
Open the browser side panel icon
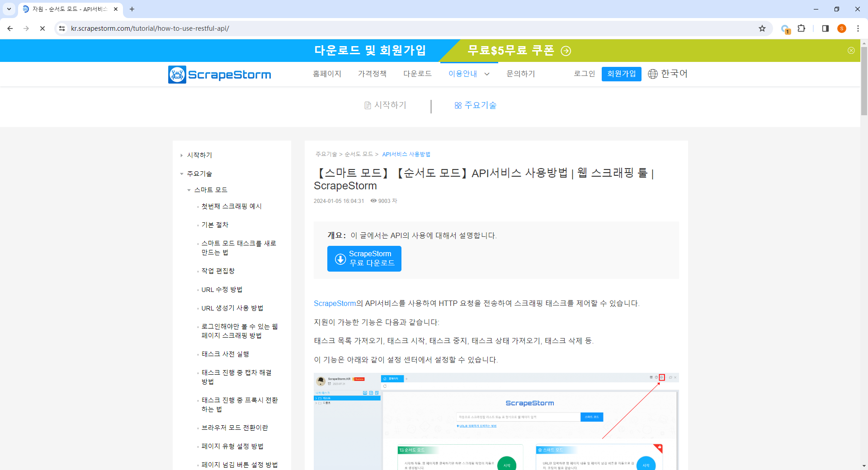825,28
